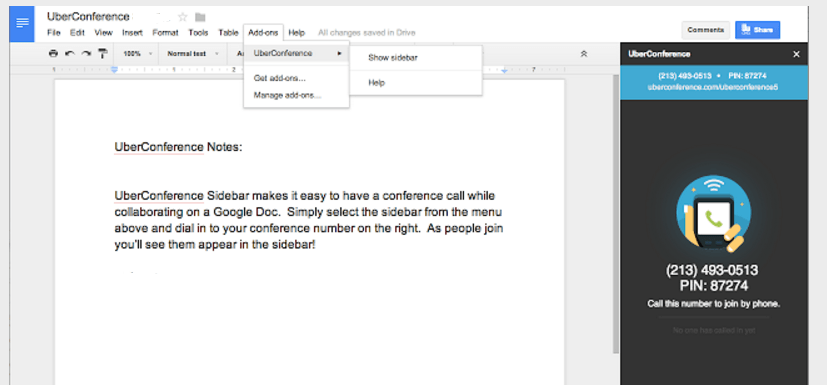Image resolution: width=827 pixels, height=385 pixels.
Task: Click "No one has called in yet" text
Action: [x=714, y=331]
